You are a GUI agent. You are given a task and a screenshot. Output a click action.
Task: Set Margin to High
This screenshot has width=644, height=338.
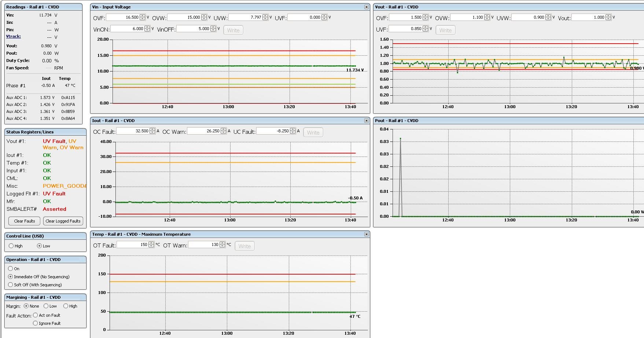point(66,306)
